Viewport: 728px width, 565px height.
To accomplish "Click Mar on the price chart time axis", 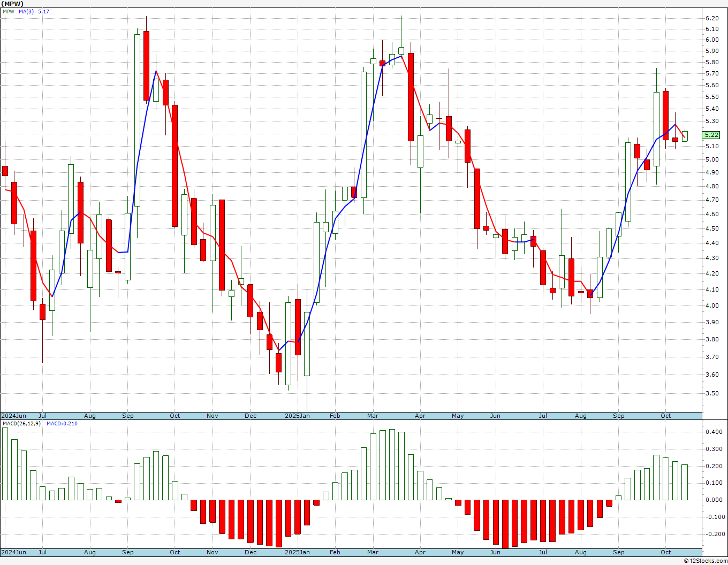I will tap(373, 416).
